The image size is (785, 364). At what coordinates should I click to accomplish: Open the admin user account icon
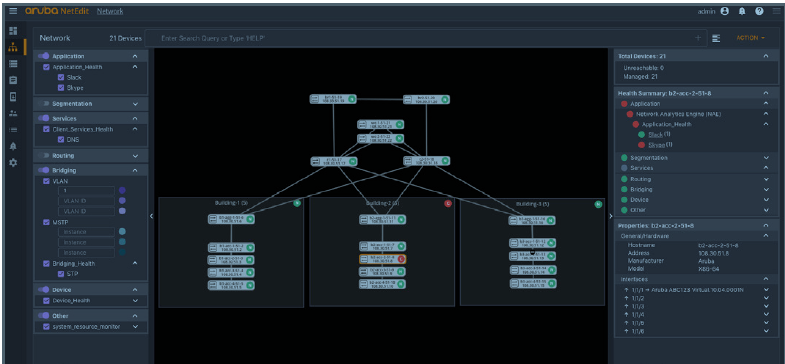coord(724,11)
